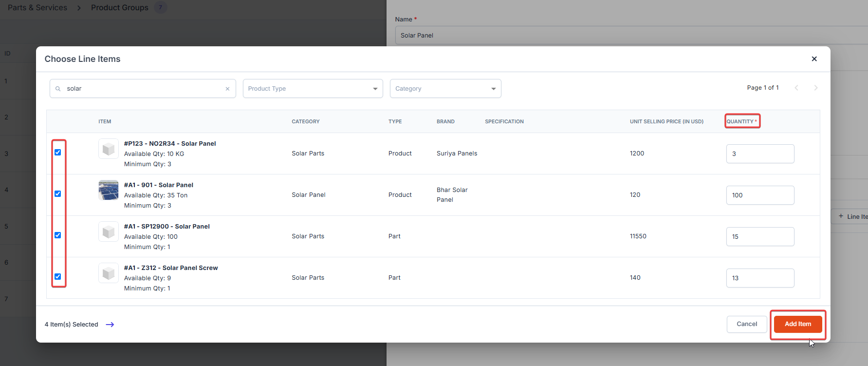This screenshot has height=366, width=868.
Task: Click the QUANTITY column header
Action: pos(741,121)
